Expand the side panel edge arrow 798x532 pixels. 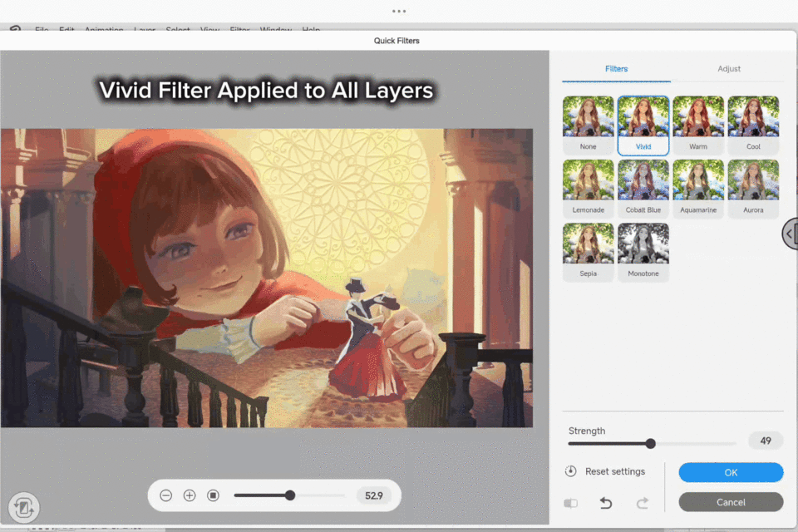(791, 234)
